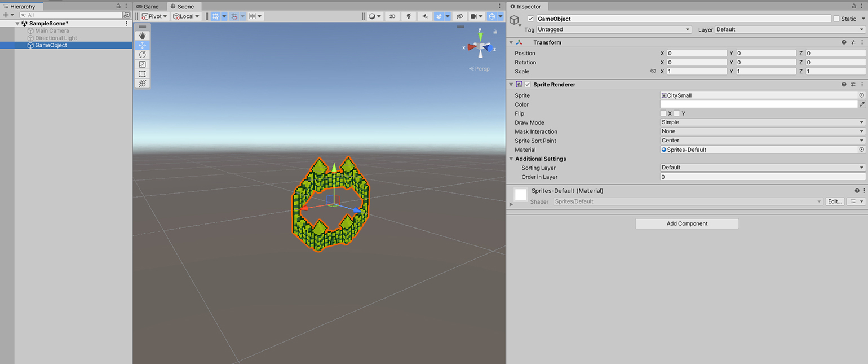
Task: Pick Color with the eyedropper icon
Action: click(x=862, y=104)
